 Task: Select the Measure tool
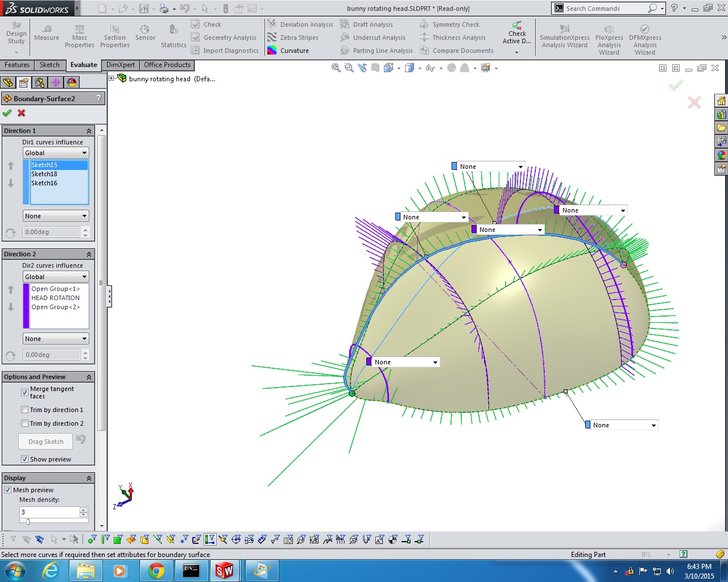click(47, 32)
